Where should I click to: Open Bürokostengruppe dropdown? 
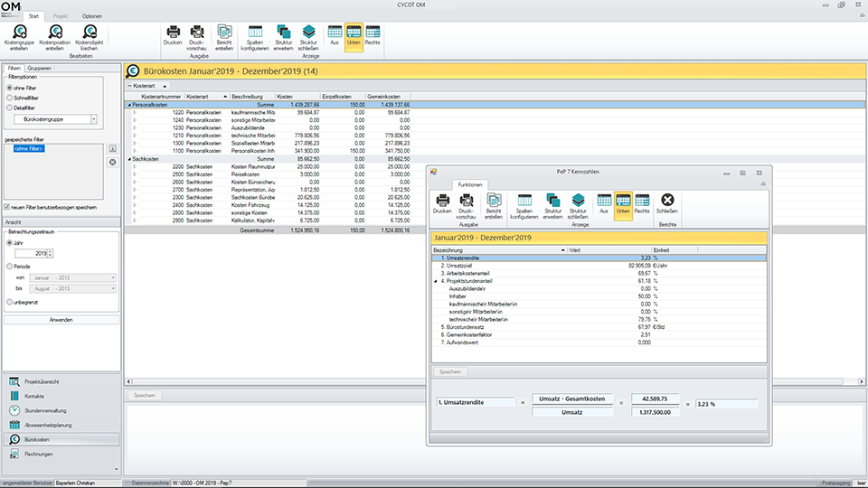tap(93, 119)
